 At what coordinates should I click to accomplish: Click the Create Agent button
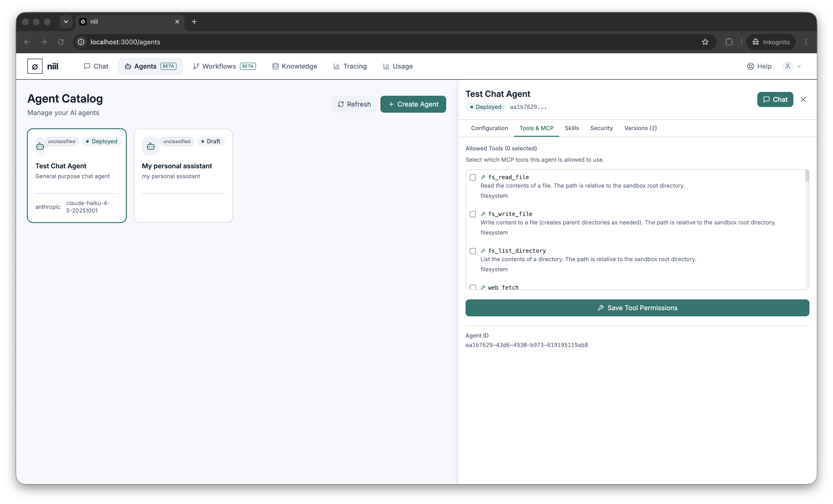[x=413, y=104]
